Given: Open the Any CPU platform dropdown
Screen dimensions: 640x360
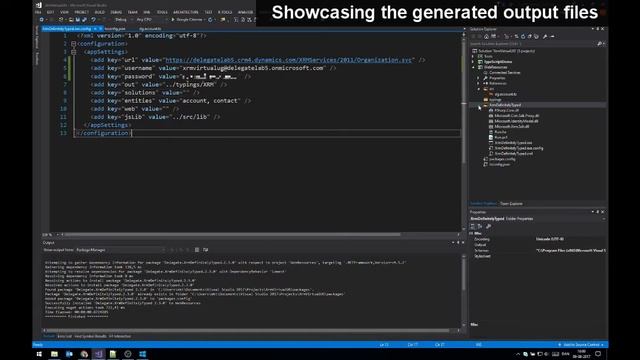Looking at the screenshot, I should tap(151, 20).
